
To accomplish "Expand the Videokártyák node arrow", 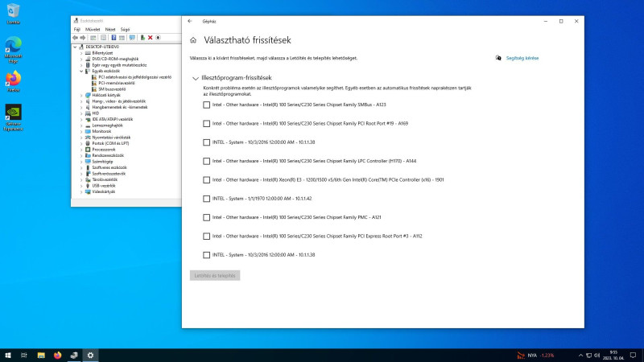I will tap(81, 191).
